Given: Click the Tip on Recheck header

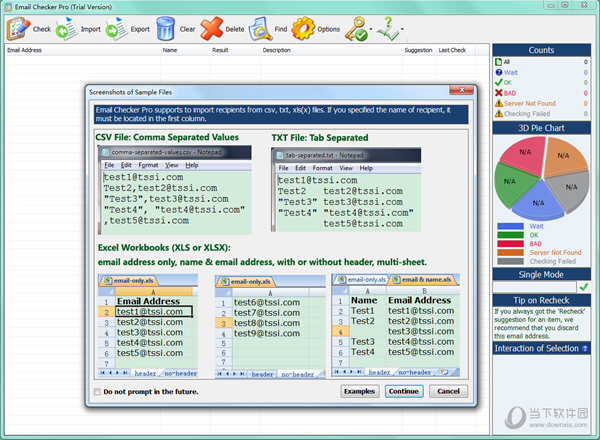Looking at the screenshot, I should coord(541,300).
